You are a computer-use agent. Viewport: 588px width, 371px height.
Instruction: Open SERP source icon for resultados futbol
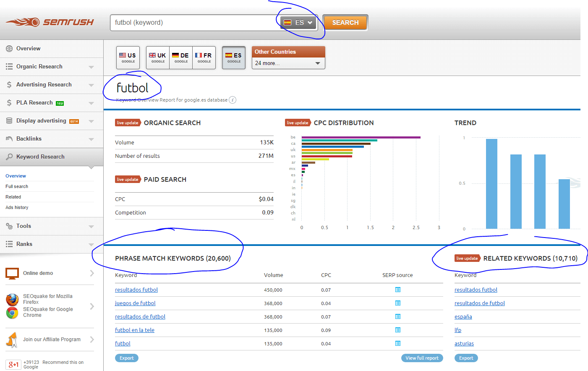(x=397, y=290)
